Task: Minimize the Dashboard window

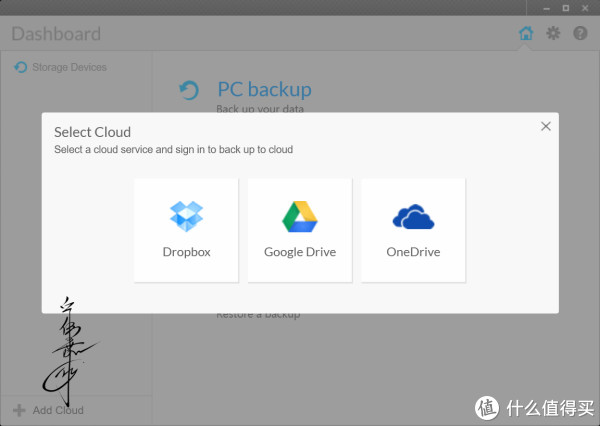Action: (x=546, y=8)
